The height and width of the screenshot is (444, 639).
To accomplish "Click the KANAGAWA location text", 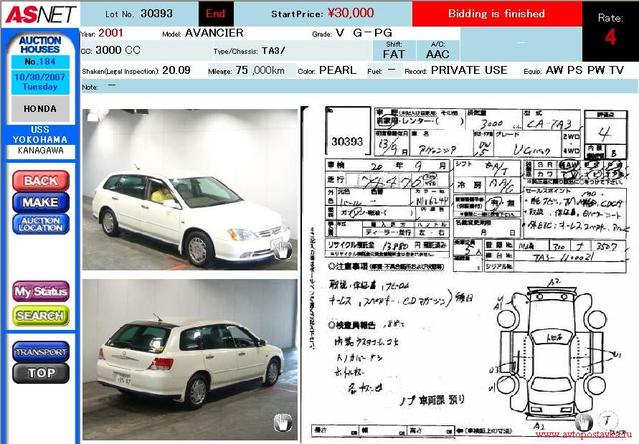I will pos(40,151).
